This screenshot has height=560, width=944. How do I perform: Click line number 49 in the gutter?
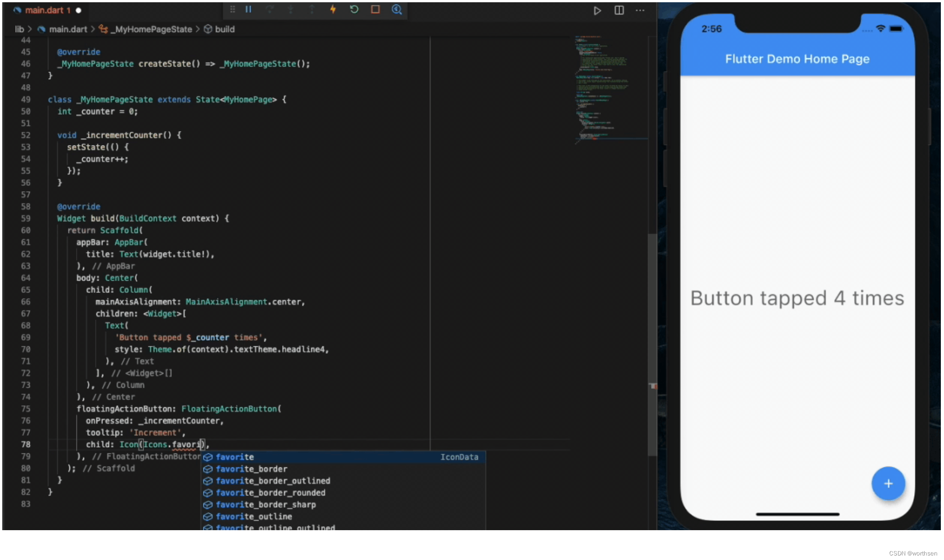[26, 99]
